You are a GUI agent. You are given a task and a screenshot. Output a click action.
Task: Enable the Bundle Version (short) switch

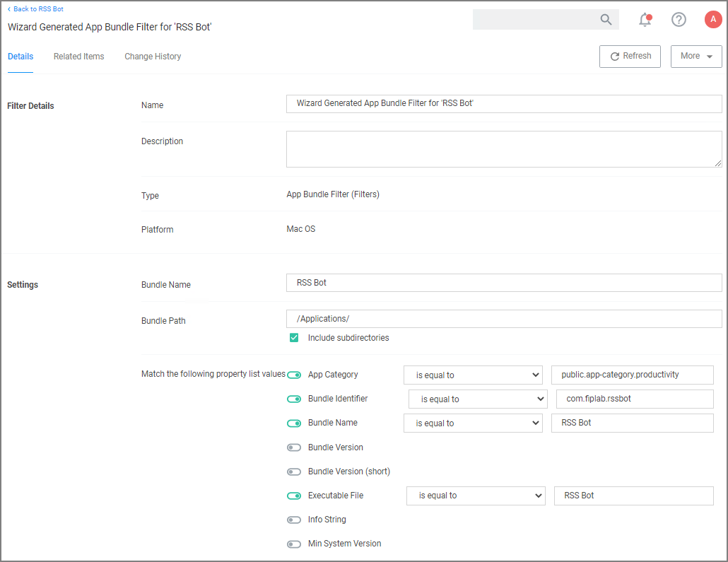[x=294, y=472]
